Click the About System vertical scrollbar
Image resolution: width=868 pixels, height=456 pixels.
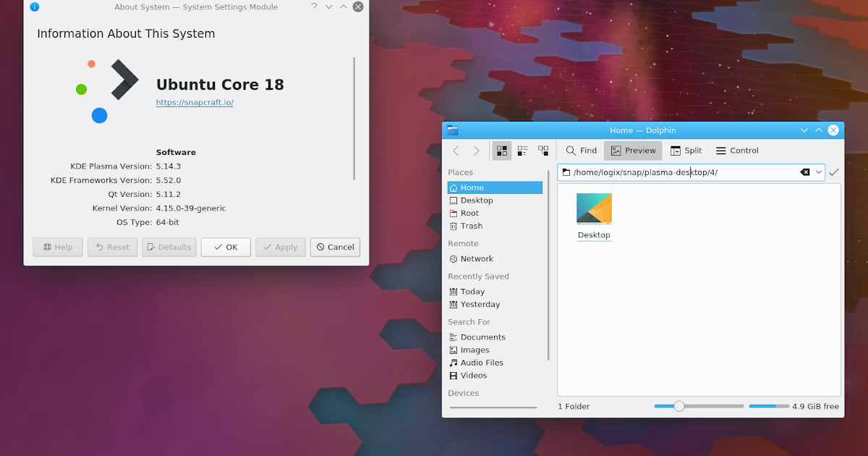click(354, 119)
